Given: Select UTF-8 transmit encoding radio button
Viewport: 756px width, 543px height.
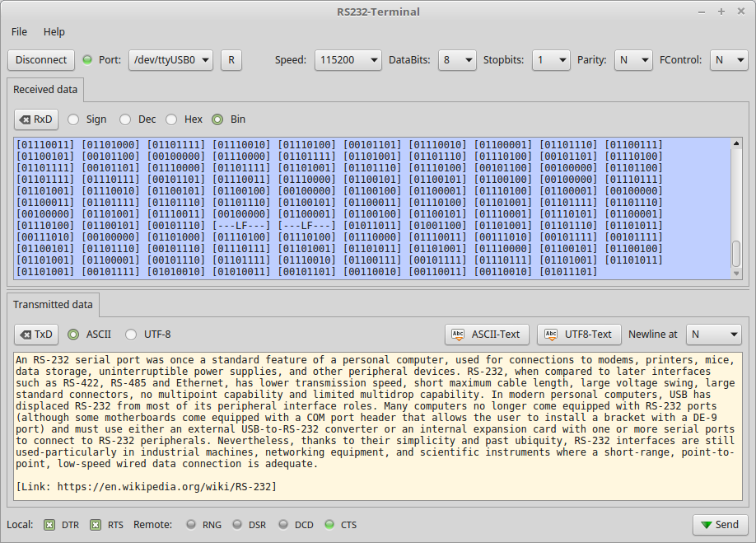Looking at the screenshot, I should click(x=131, y=335).
